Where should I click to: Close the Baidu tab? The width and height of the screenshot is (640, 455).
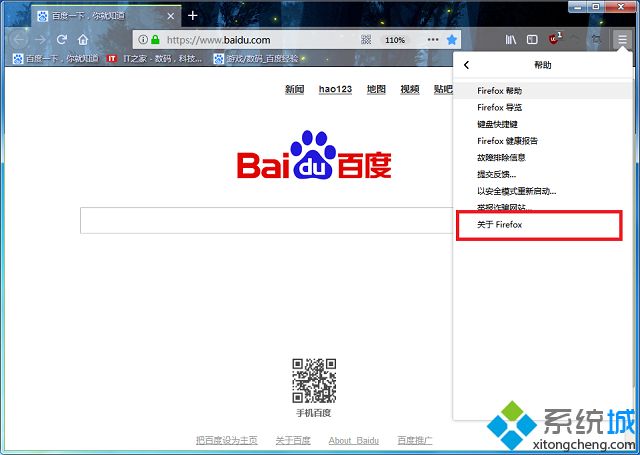pos(171,16)
